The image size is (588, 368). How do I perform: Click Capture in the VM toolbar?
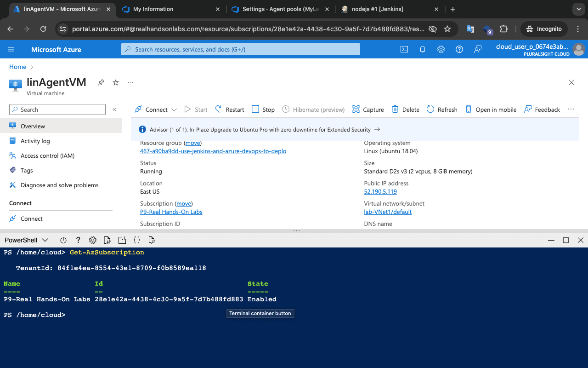pyautogui.click(x=368, y=109)
